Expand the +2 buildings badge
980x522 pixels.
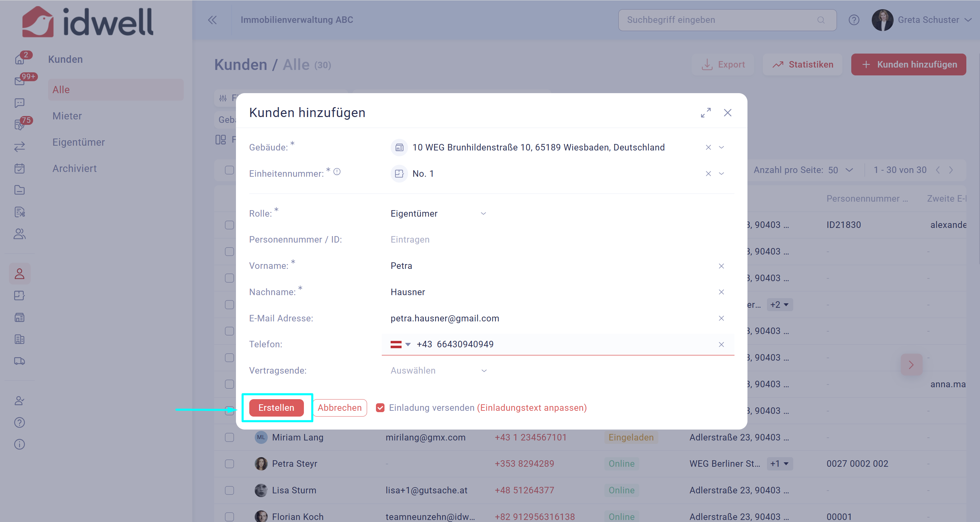779,305
